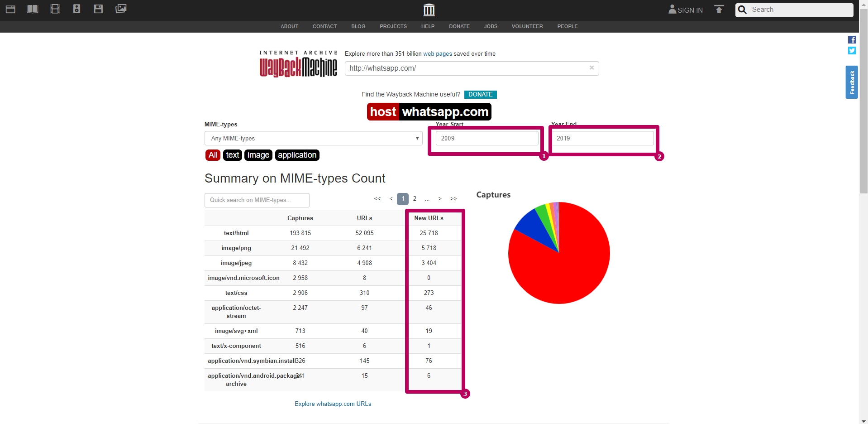Viewport: 868px width, 424px height.
Task: Open the Feedback side tab
Action: click(x=852, y=82)
